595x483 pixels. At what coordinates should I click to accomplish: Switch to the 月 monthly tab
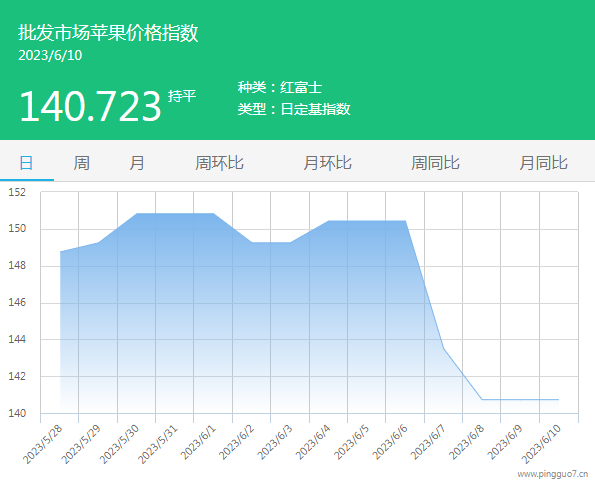[x=137, y=163]
